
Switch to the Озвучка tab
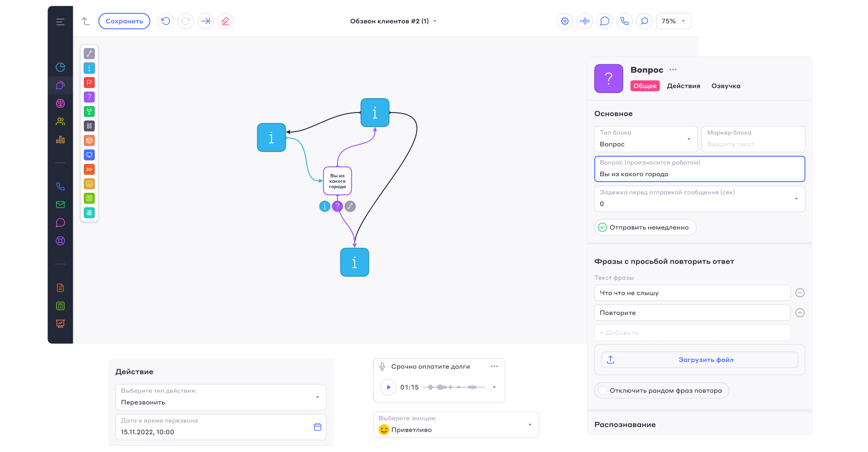tap(726, 86)
